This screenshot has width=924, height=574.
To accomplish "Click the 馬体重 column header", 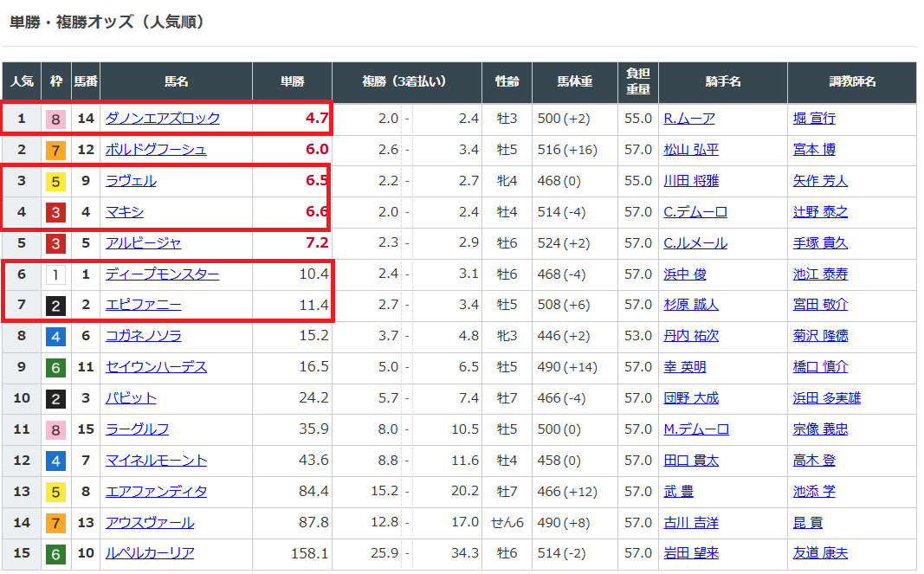I will (575, 82).
